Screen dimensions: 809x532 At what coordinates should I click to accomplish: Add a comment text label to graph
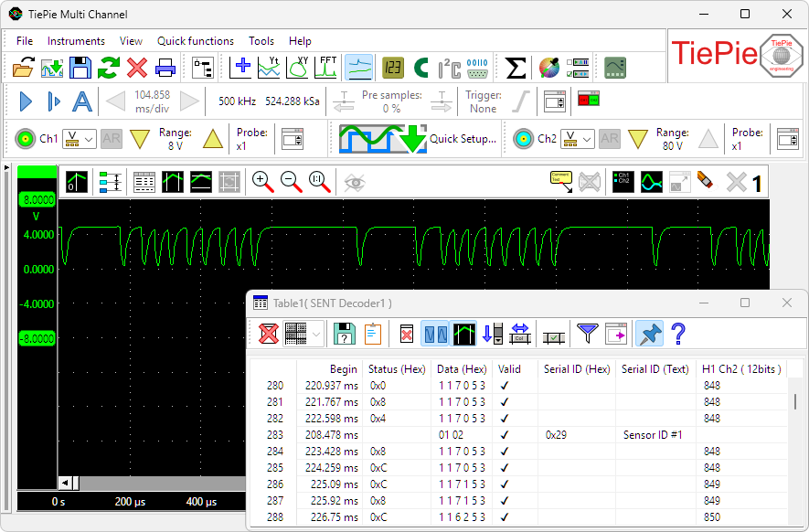coord(561,182)
